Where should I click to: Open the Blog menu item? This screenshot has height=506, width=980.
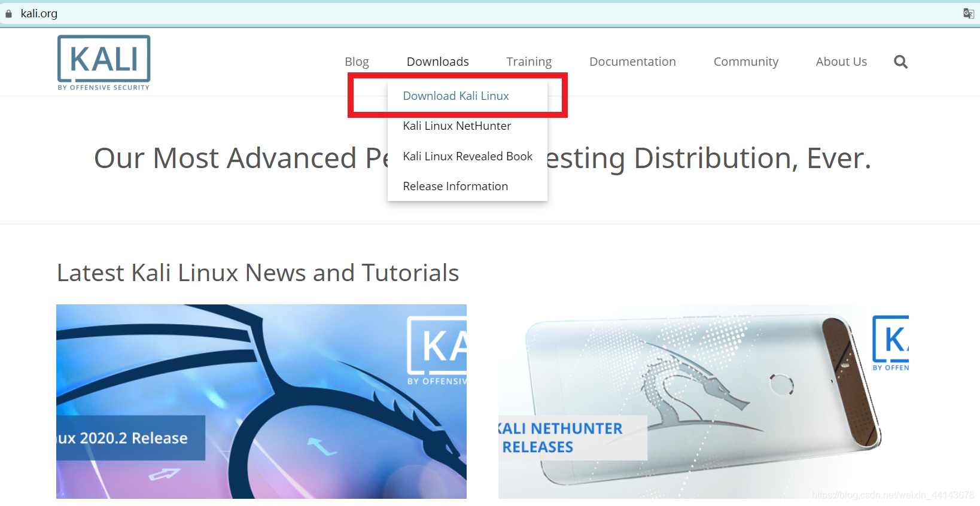[357, 62]
